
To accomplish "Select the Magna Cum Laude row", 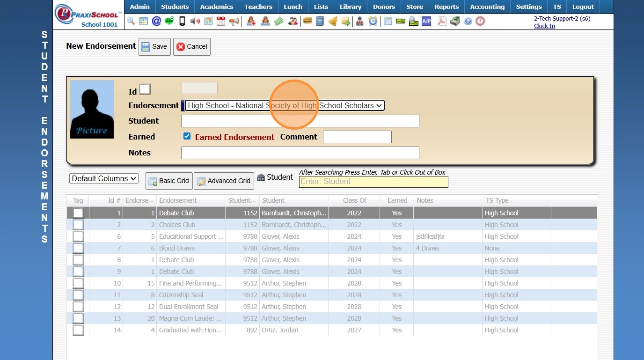I will [332, 318].
